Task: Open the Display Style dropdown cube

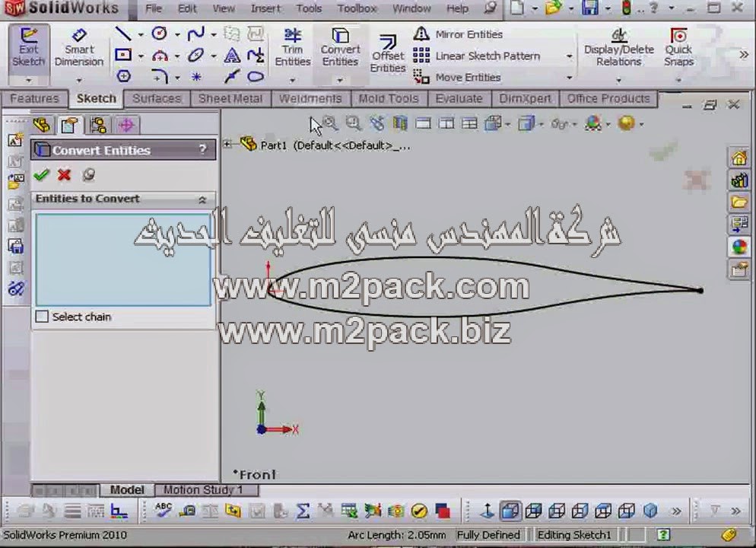Action: pos(526,123)
